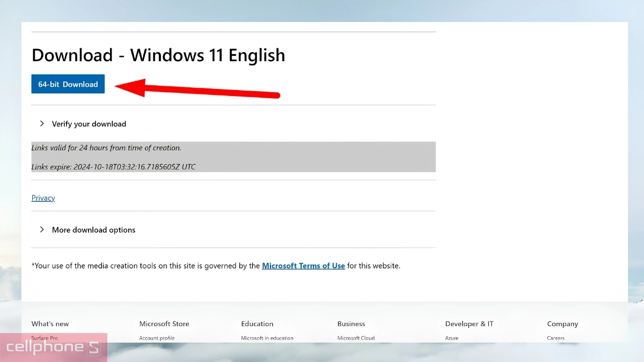Click the 64-bit Download button

68,84
